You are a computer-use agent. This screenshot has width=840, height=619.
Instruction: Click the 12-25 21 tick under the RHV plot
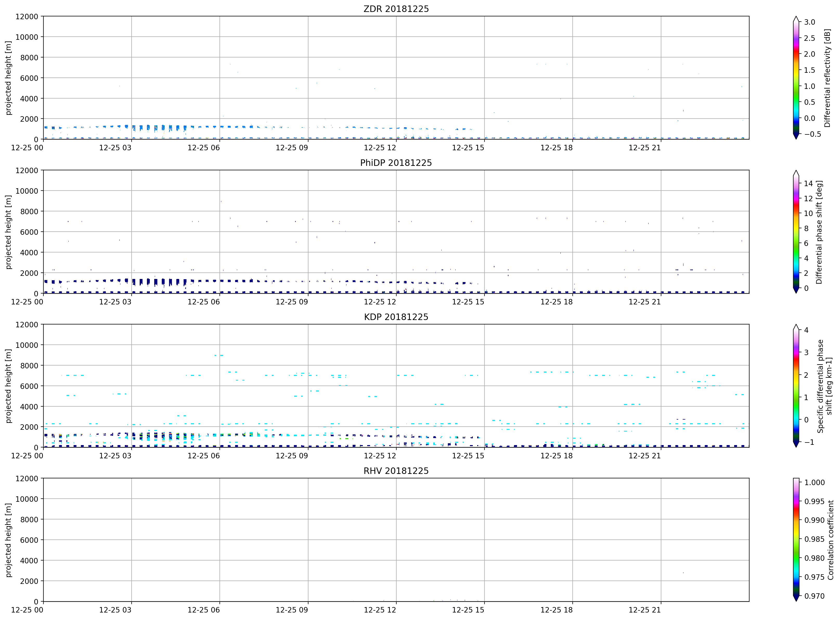[644, 610]
